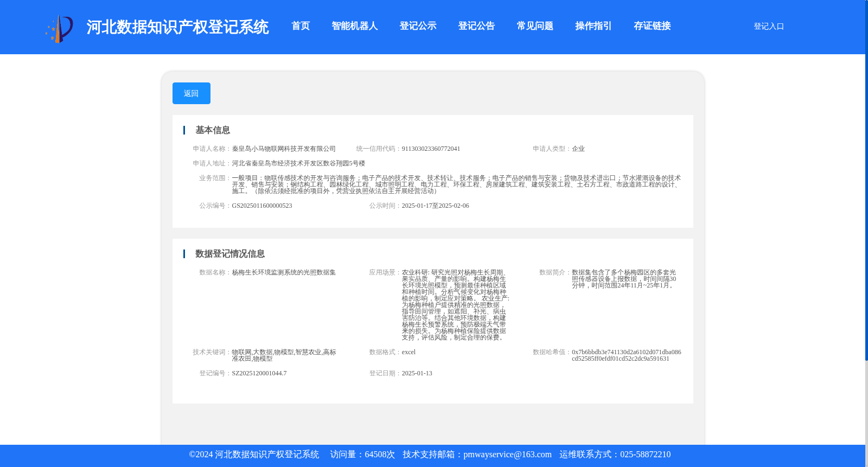Select data name 杨梅生长环境监测系统的光照数据集
The height and width of the screenshot is (467, 868).
(x=284, y=272)
